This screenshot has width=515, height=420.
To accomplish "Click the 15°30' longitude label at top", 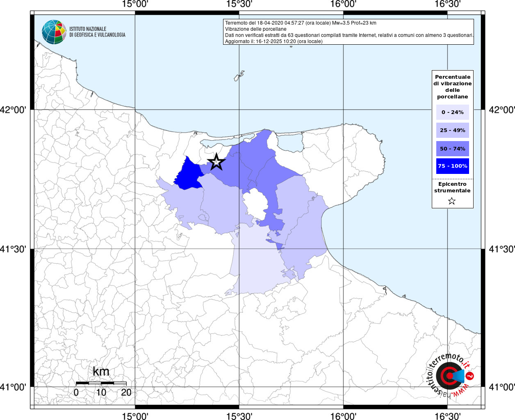I will [239, 4].
